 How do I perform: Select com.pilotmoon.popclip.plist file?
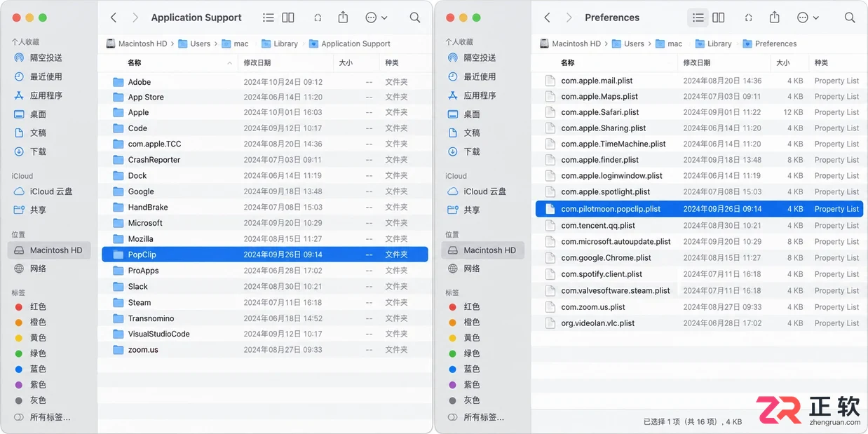699,209
